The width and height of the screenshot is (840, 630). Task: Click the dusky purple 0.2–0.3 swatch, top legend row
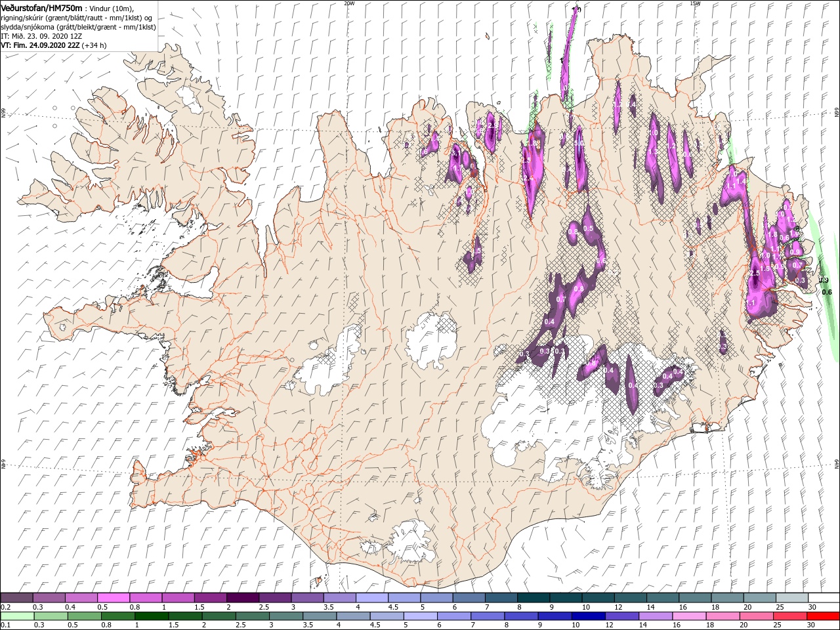16,598
